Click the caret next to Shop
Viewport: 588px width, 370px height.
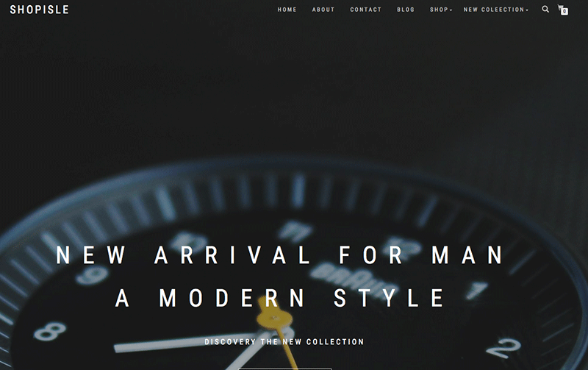pyautogui.click(x=451, y=10)
